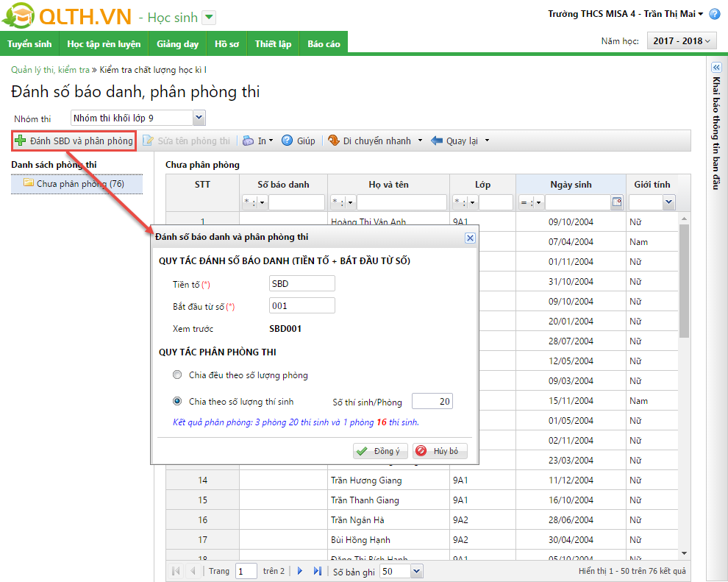This screenshot has height=582, width=728.
Task: Click the student name Trần Hương Giang
Action: coord(366,480)
